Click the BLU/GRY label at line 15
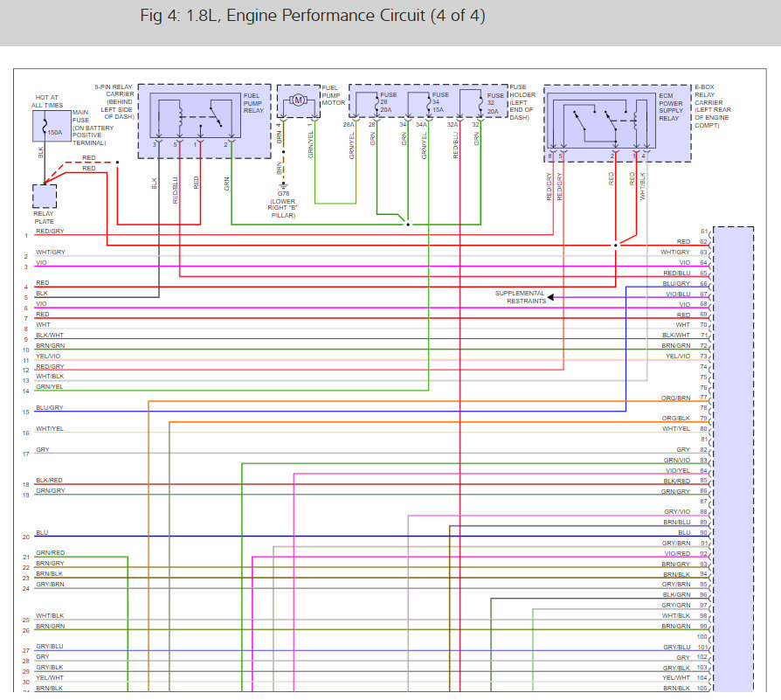The image size is (781, 700). pyautogui.click(x=49, y=407)
